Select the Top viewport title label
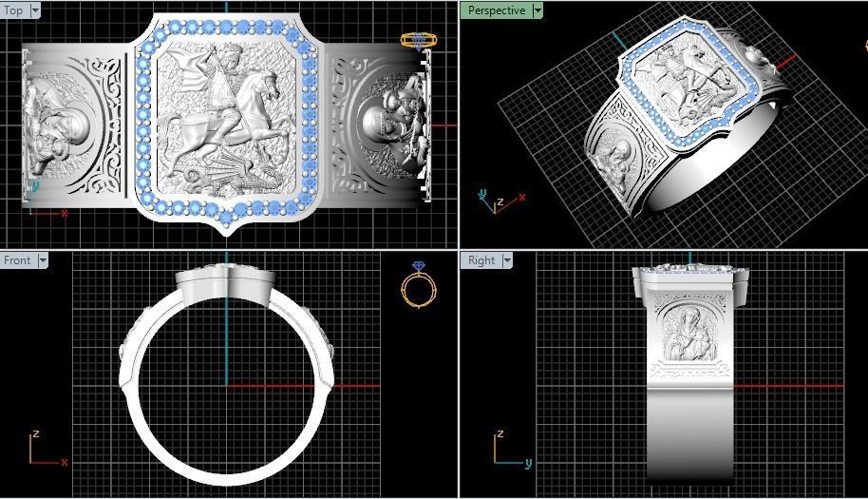The width and height of the screenshot is (868, 499). pos(13,10)
